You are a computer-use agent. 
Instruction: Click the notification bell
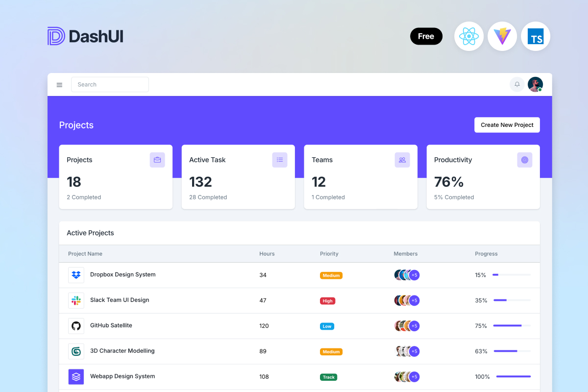(517, 84)
